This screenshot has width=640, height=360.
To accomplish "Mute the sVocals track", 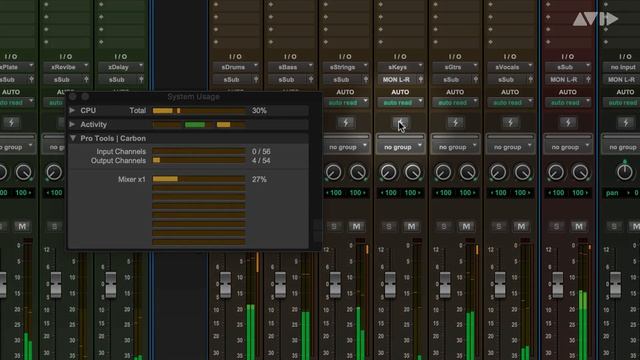I will point(521,227).
